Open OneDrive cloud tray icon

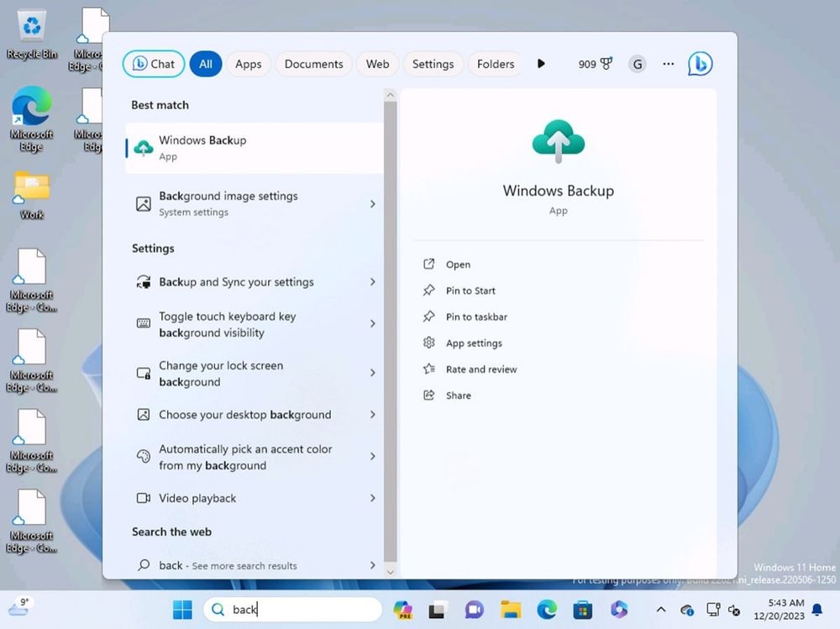click(687, 610)
